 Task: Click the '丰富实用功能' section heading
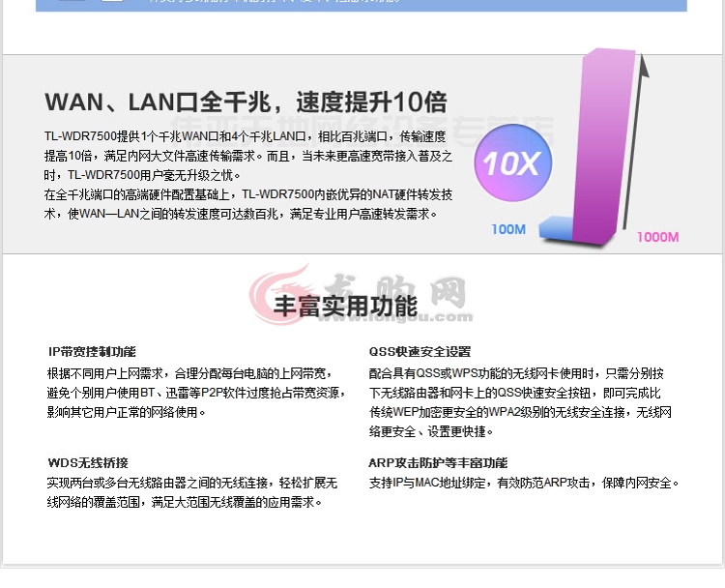(345, 306)
